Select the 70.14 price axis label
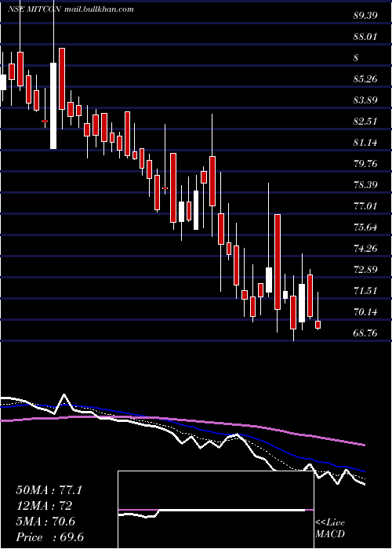The width and height of the screenshot is (392, 549). point(365,311)
